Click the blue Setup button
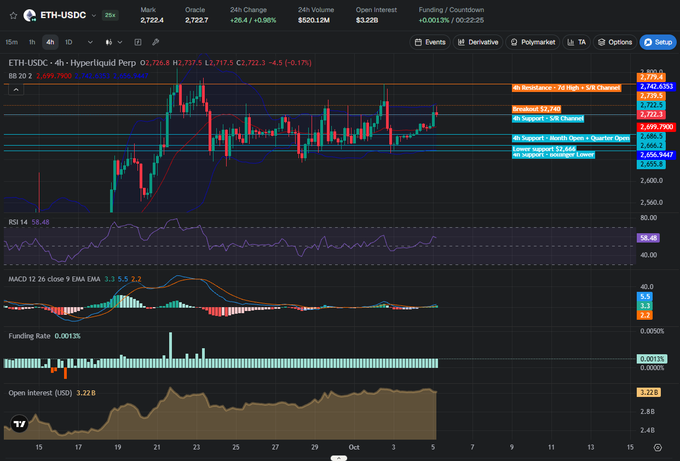 [658, 42]
